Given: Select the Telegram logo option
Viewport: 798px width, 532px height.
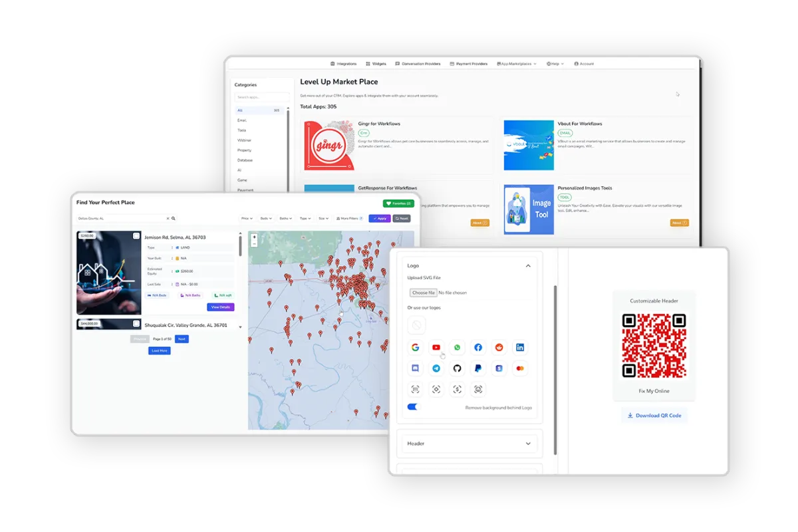Looking at the screenshot, I should (x=436, y=368).
